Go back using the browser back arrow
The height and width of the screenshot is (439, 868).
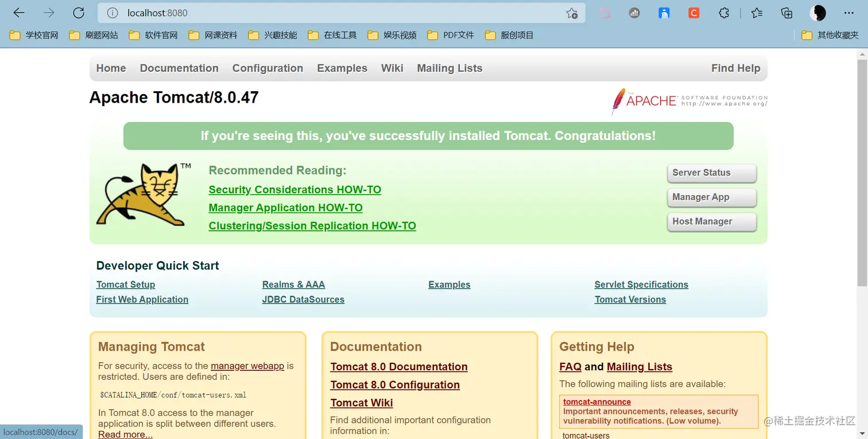pos(19,13)
